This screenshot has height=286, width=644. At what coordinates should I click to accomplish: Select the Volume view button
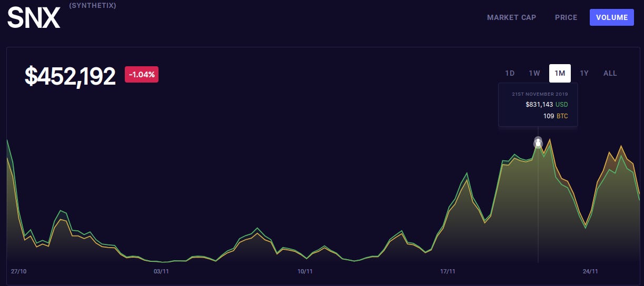pos(612,17)
